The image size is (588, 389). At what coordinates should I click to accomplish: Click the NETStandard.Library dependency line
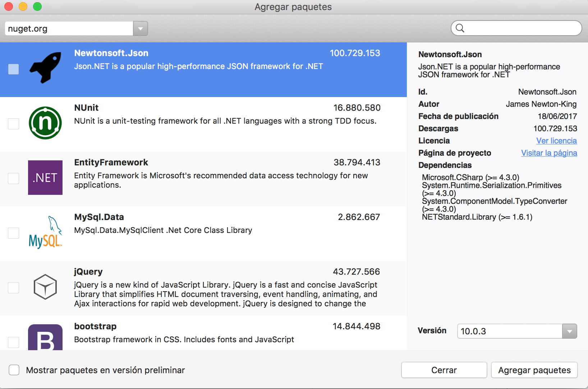tap(477, 217)
